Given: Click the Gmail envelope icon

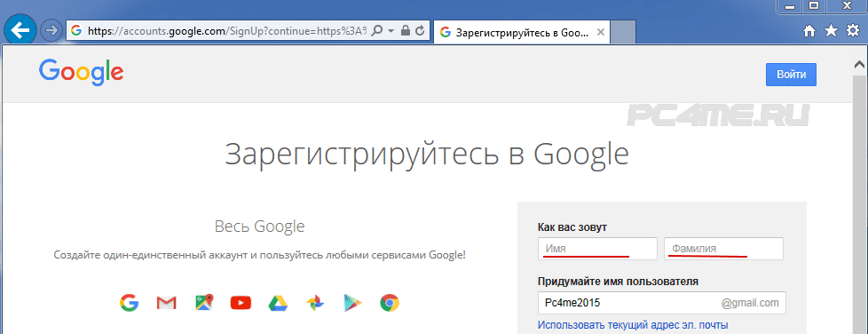Looking at the screenshot, I should pyautogui.click(x=166, y=303).
